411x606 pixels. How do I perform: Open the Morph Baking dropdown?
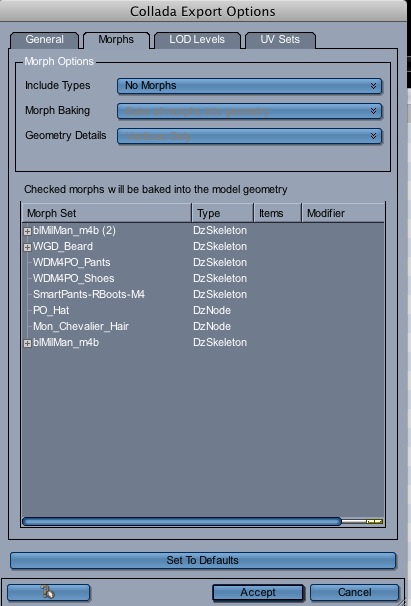point(249,111)
